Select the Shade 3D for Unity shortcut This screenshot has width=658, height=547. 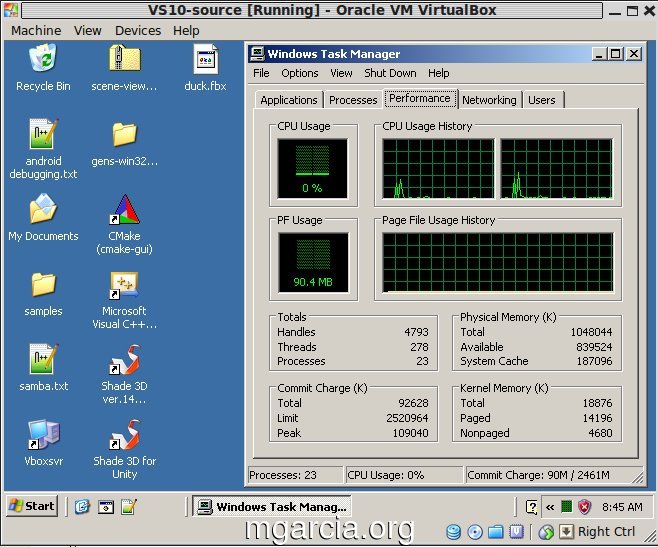[125, 434]
